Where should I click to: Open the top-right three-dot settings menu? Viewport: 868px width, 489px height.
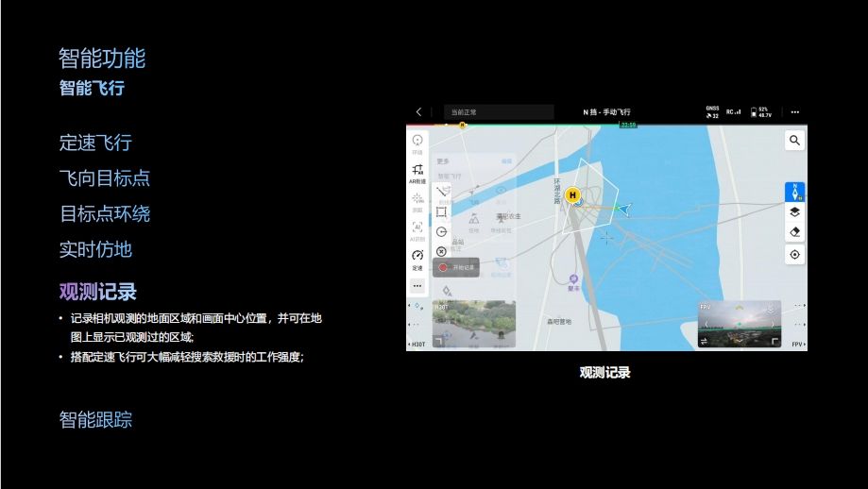pyautogui.click(x=795, y=112)
